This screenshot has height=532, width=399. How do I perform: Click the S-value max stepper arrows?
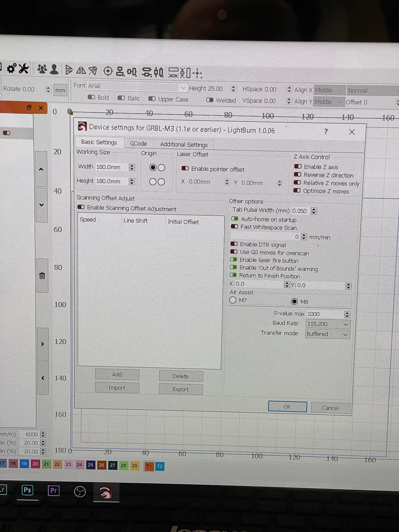pos(347,314)
